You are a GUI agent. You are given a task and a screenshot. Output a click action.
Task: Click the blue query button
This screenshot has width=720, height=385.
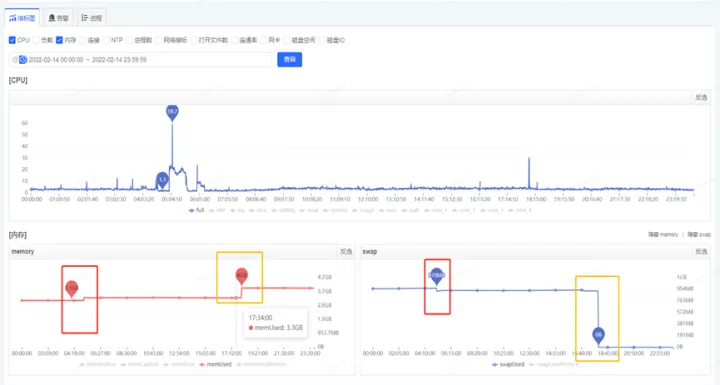coord(290,59)
